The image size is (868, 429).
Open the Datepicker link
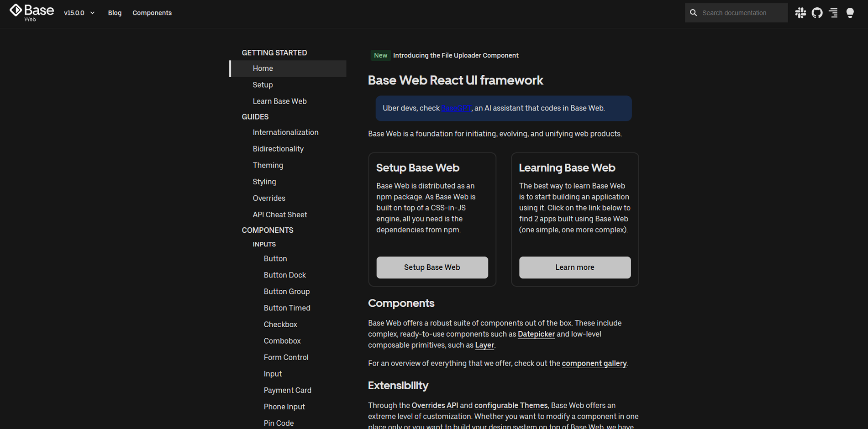[x=536, y=334]
